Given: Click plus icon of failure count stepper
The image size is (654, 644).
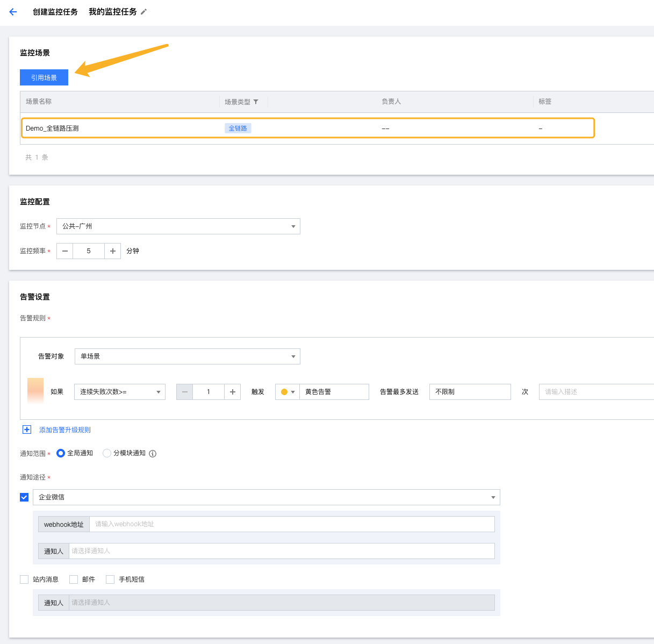Looking at the screenshot, I should pyautogui.click(x=232, y=392).
